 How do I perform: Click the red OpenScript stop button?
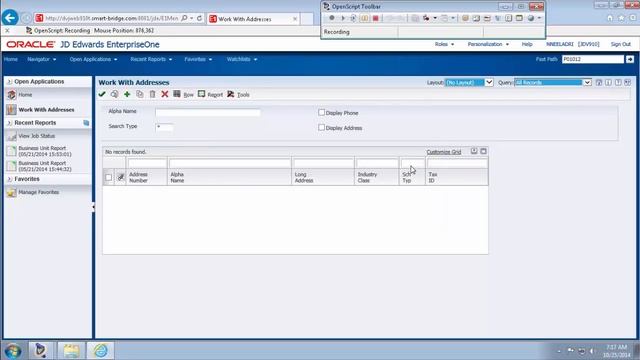[376, 18]
